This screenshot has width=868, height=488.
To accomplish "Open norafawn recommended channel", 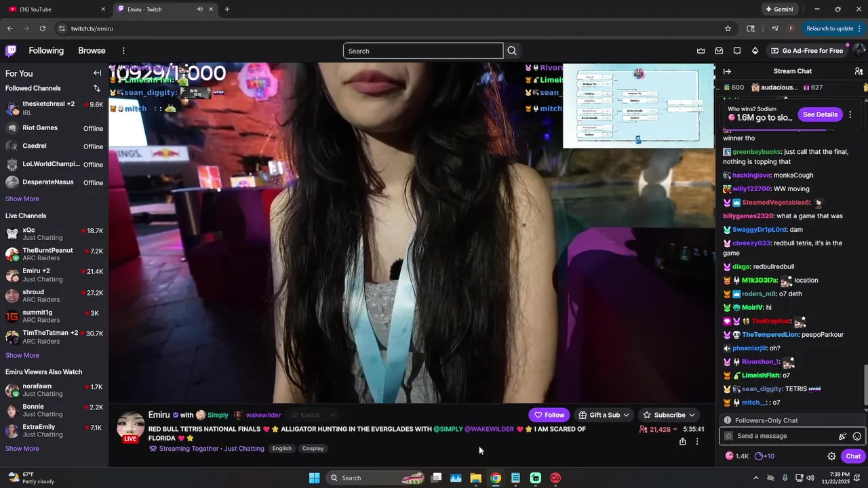I will tap(54, 390).
